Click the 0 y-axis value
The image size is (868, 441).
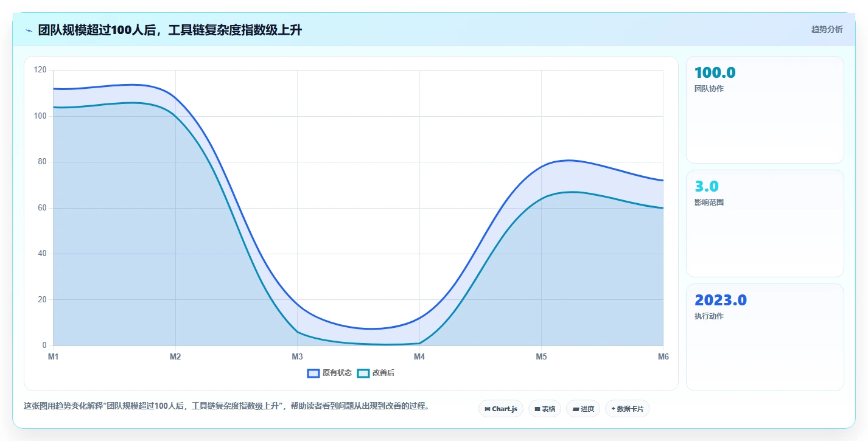click(x=44, y=346)
